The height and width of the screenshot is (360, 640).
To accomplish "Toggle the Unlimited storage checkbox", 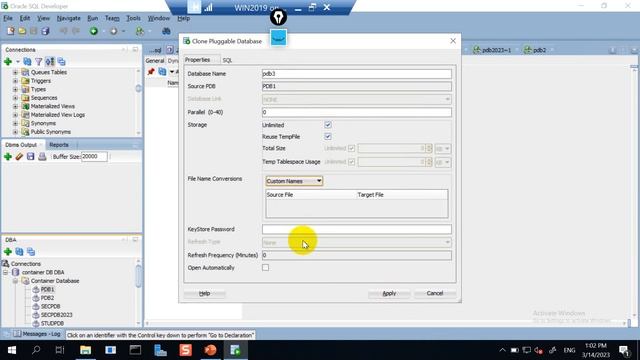I will point(328,125).
